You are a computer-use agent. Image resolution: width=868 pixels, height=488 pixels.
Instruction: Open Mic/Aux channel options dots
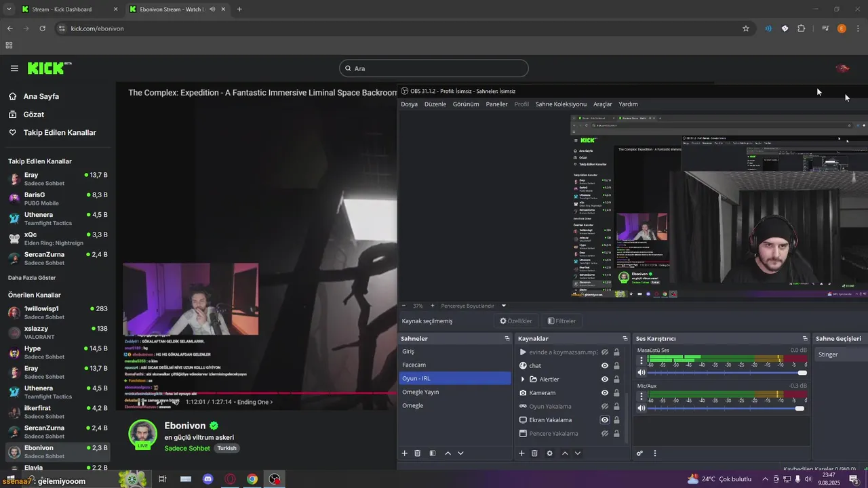tap(642, 396)
